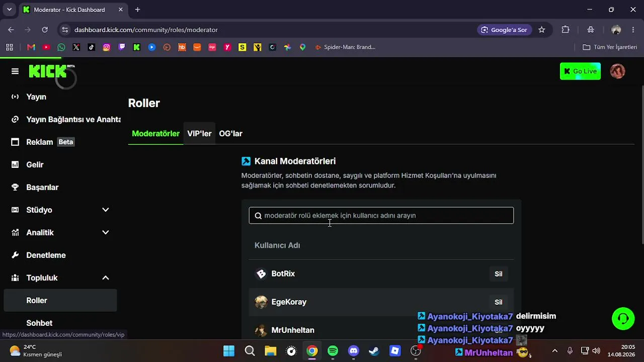Open a new browser tab

[x=137, y=10]
